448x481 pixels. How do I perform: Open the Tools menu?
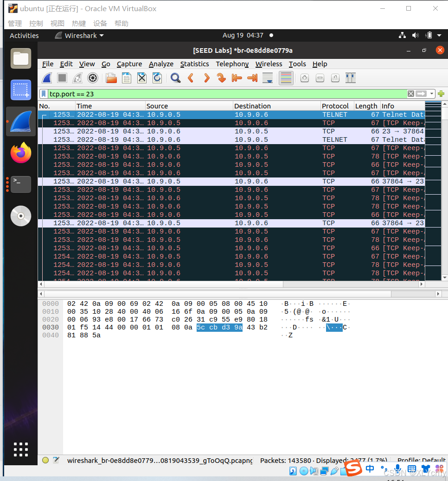pyautogui.click(x=297, y=64)
